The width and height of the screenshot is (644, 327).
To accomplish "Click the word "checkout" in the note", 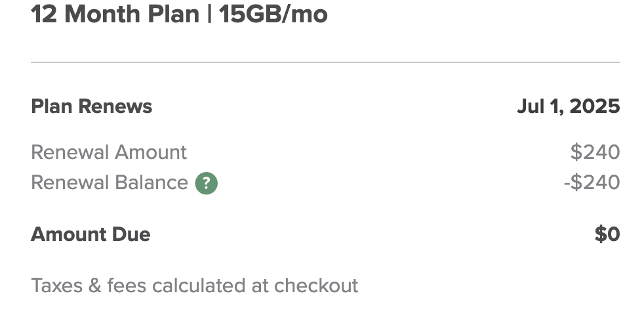I will 316,286.
